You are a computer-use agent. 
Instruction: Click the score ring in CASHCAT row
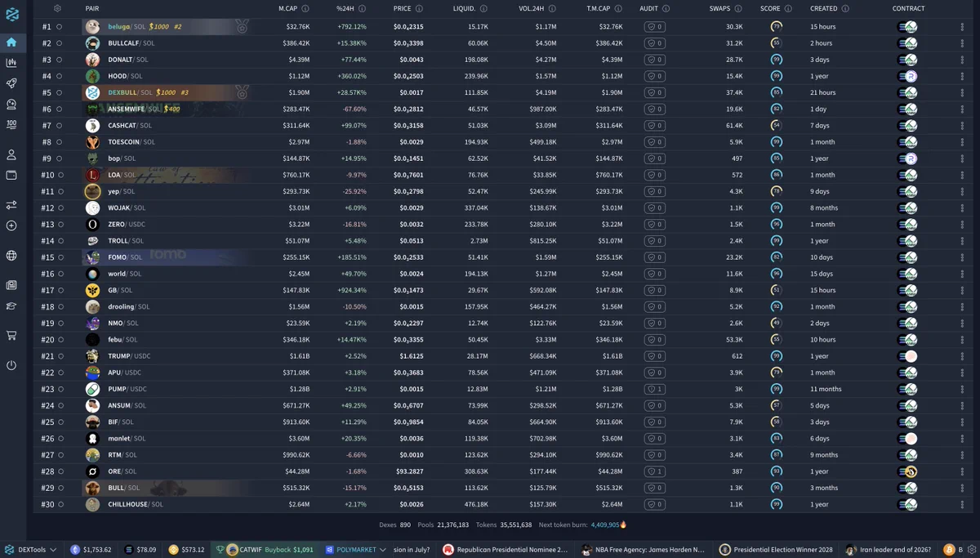pyautogui.click(x=776, y=125)
